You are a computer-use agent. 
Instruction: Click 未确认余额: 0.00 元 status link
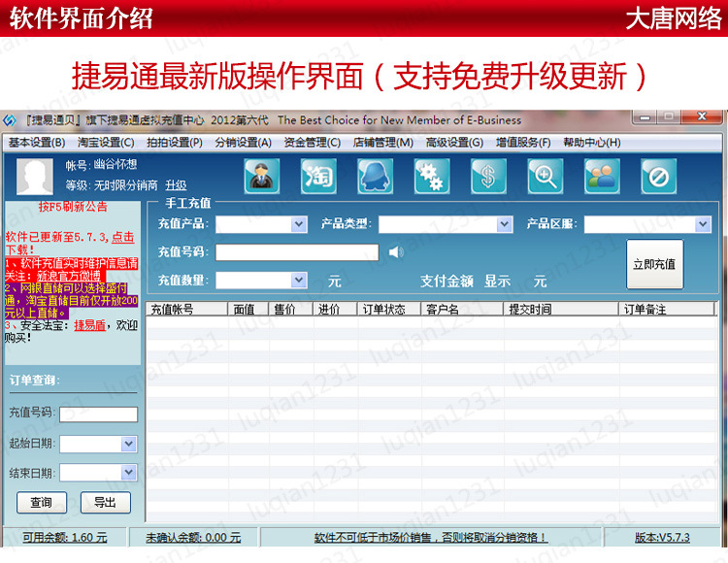tap(193, 538)
